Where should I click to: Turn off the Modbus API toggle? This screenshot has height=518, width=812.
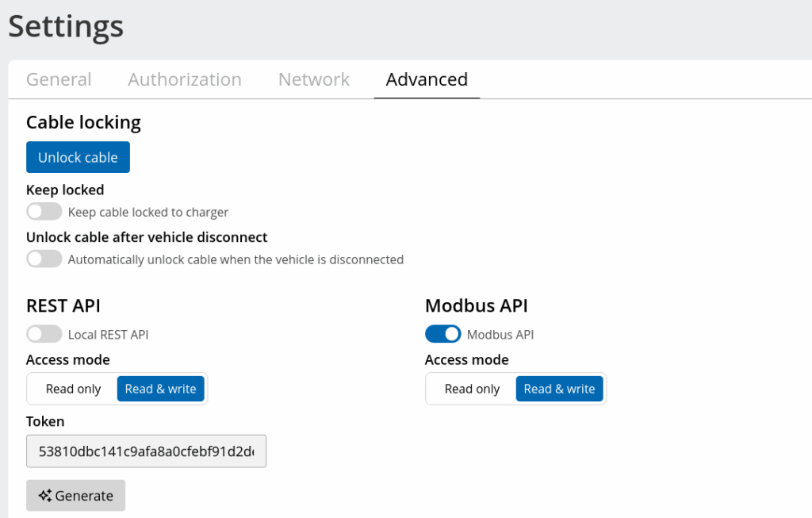(442, 334)
